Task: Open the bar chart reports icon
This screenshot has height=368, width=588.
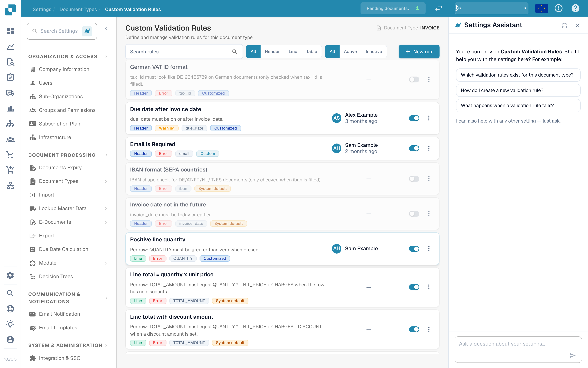Action: point(10,108)
